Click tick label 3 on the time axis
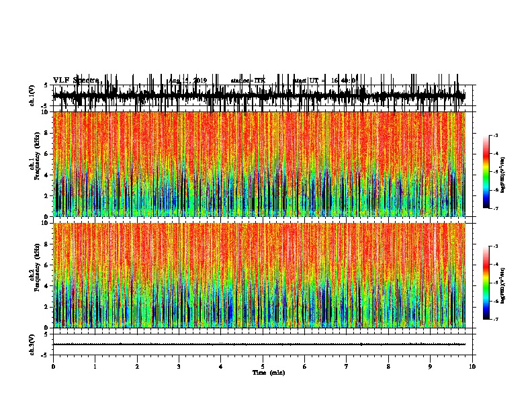Screen dimensions: 532x411 179,367
